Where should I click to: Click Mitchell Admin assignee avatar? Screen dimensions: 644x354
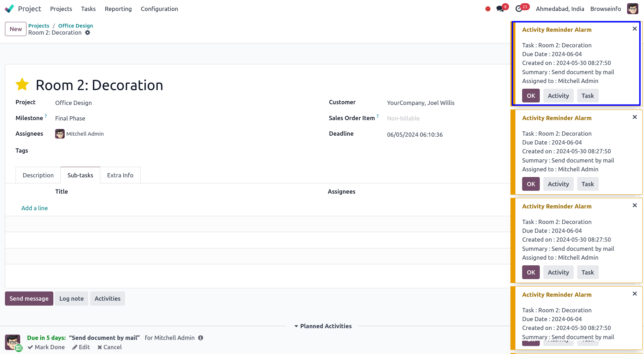tap(60, 134)
